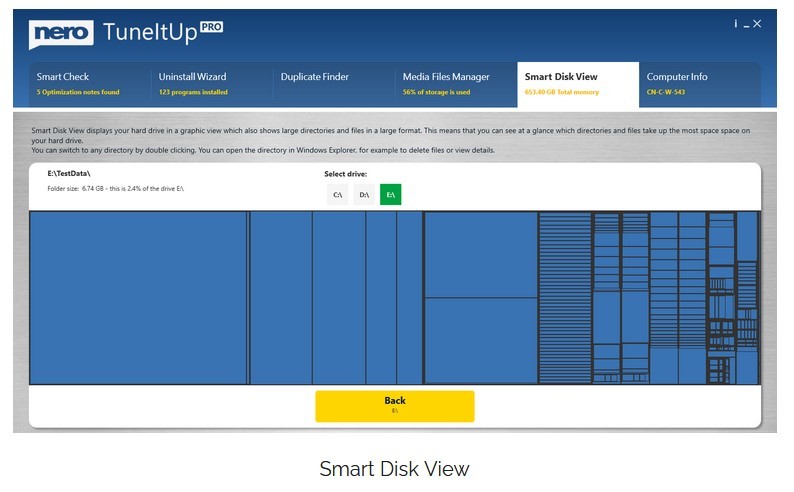The height and width of the screenshot is (492, 794).
Task: Click the Nero logo
Action: [x=61, y=33]
